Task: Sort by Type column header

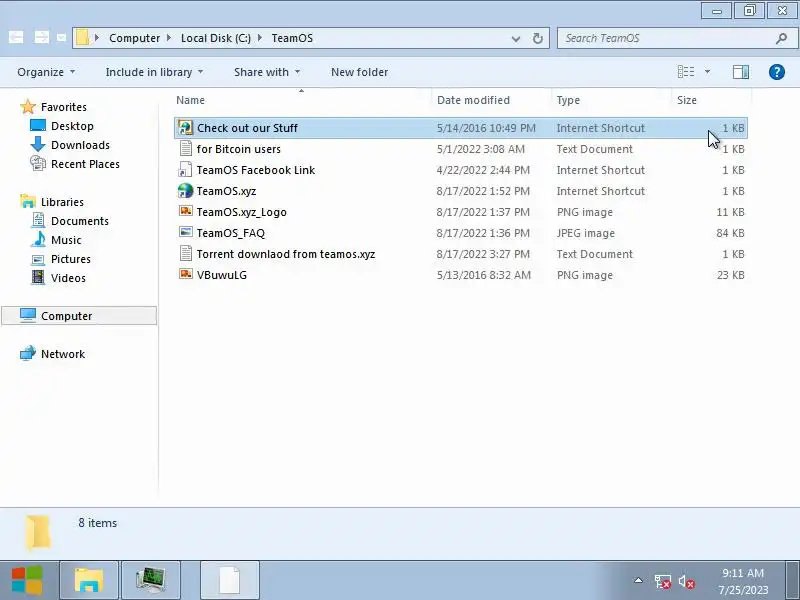Action: tap(612, 100)
